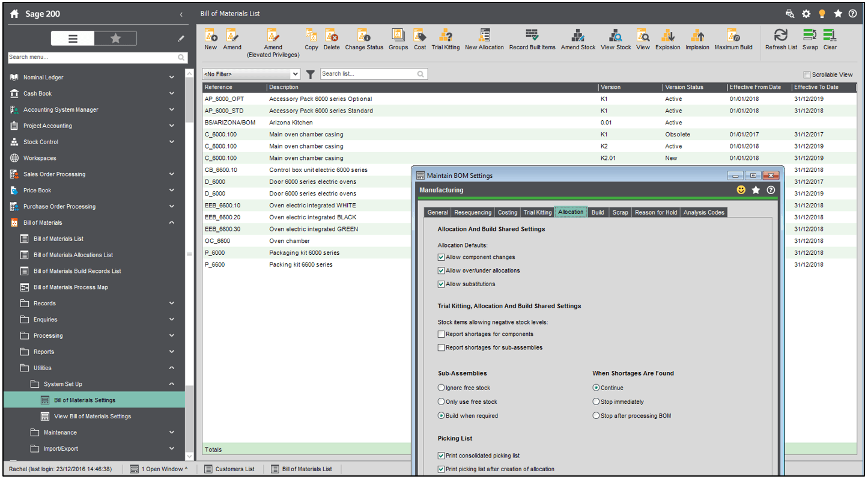Expand Sales Order Processing menu

pos(172,174)
